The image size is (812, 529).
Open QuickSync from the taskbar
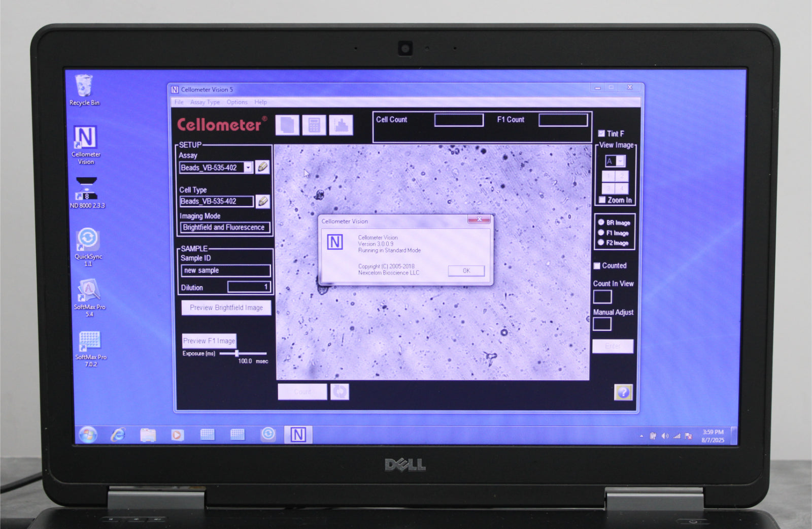point(268,434)
